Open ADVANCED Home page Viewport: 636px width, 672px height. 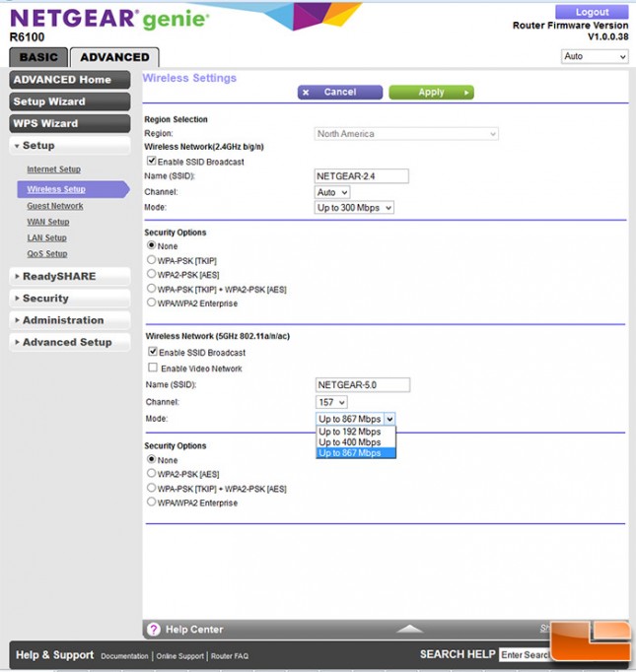69,80
